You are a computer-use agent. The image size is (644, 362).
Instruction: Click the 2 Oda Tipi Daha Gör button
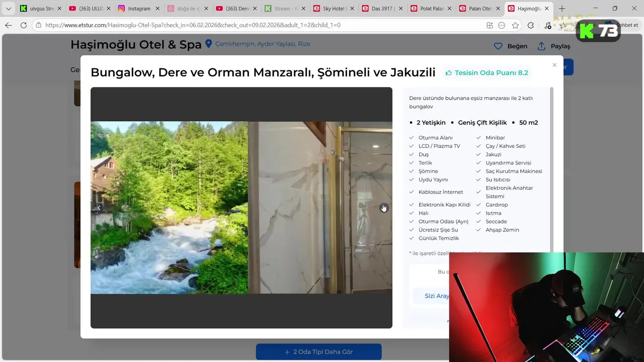point(318,352)
